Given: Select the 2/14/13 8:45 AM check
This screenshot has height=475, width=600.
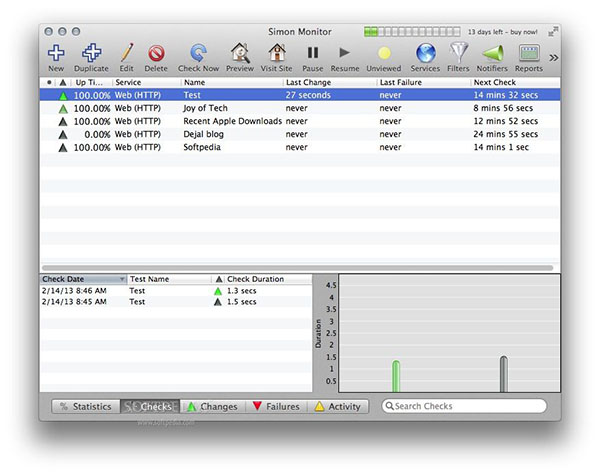Looking at the screenshot, I should tap(176, 302).
